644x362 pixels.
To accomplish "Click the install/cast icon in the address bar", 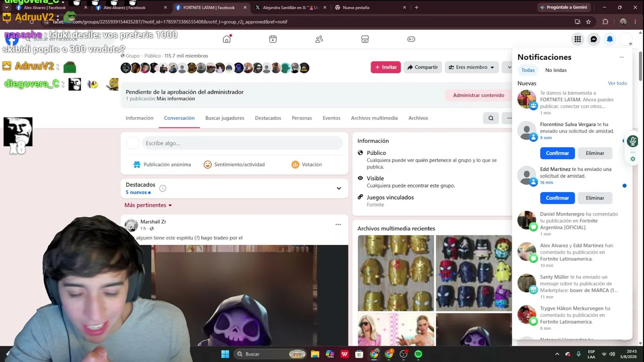I will [x=577, y=22].
